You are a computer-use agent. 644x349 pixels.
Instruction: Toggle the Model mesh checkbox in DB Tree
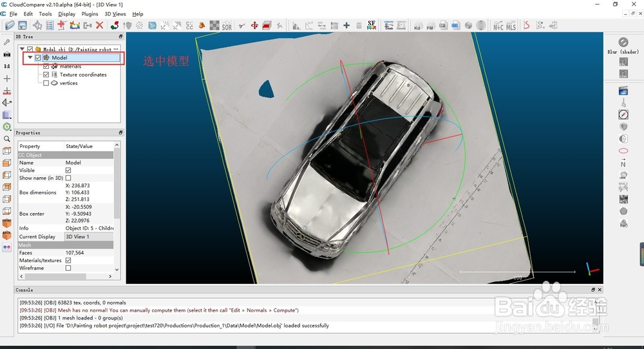(38, 57)
